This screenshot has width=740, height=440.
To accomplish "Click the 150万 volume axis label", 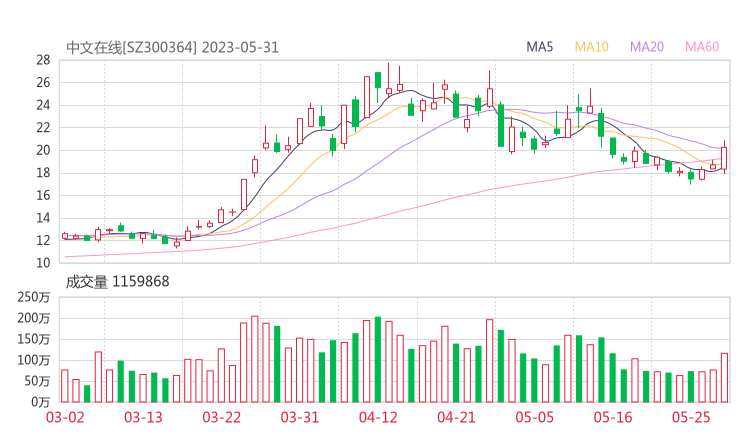I will click(34, 339).
